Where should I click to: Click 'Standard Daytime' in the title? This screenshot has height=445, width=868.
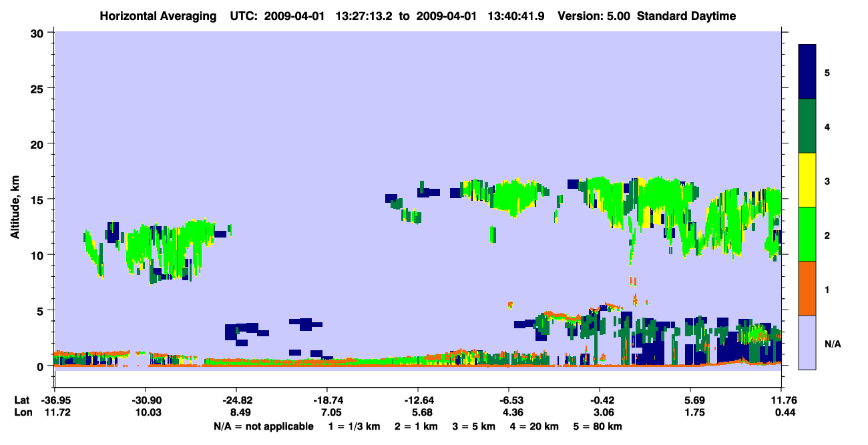pos(686,16)
